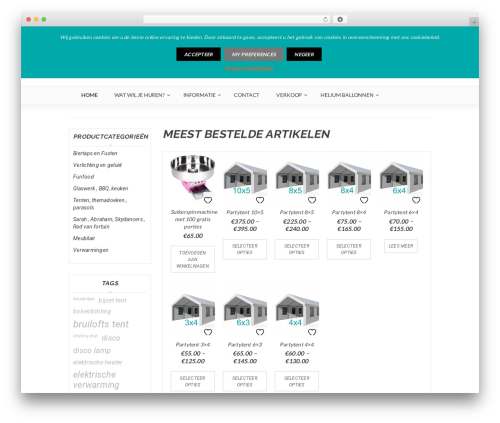Open the Glaswerk, BBQ, keuken category
Screen dimensions: 500x423
tap(100, 188)
